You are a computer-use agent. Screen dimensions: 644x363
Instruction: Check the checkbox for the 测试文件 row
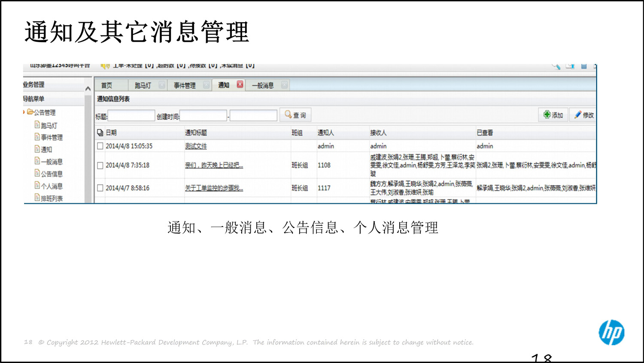tap(100, 146)
